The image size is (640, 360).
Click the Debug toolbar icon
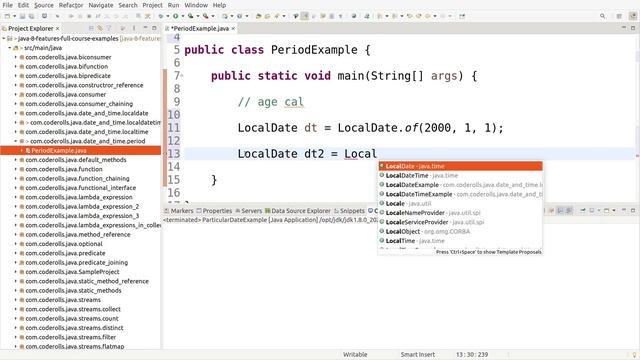tap(161, 16)
